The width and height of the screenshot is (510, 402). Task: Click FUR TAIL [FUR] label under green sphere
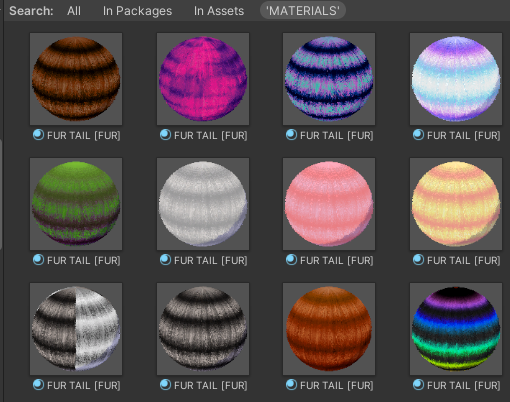coord(84,261)
